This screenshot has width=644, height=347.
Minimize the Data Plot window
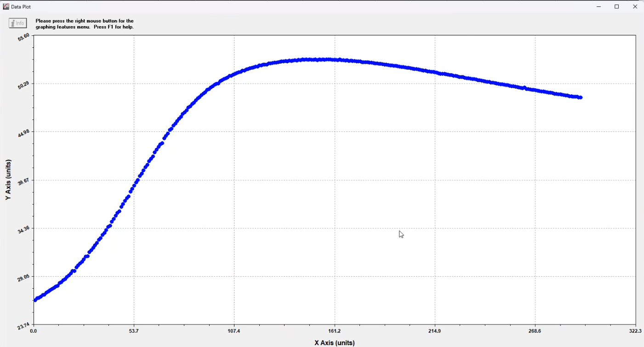coord(599,6)
